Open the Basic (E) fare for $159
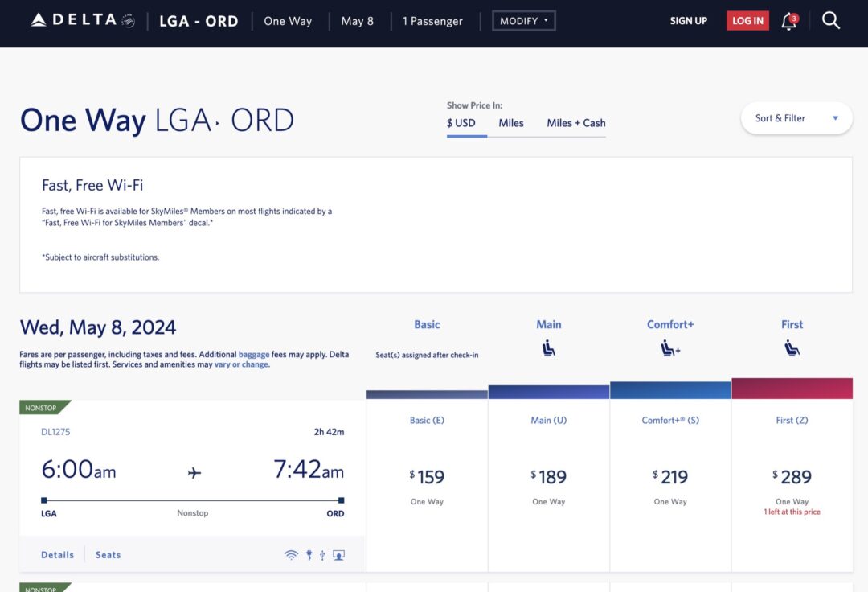Viewport: 868px width, 592px height. [x=427, y=476]
